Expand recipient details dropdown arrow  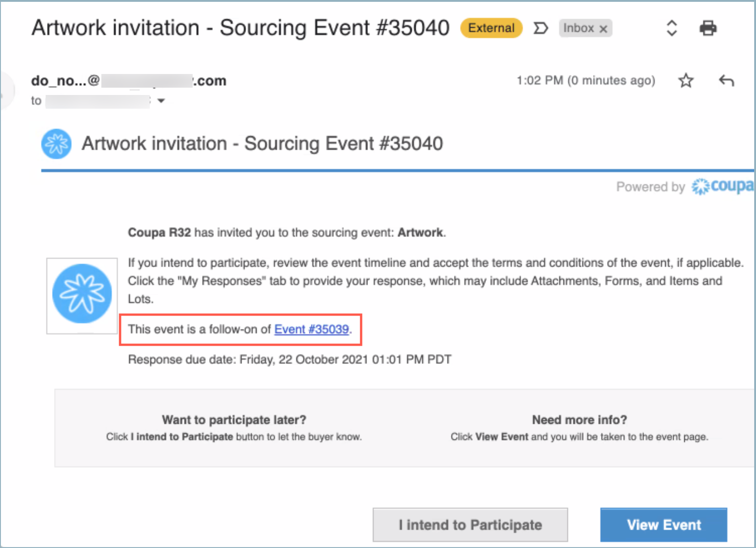tap(161, 100)
